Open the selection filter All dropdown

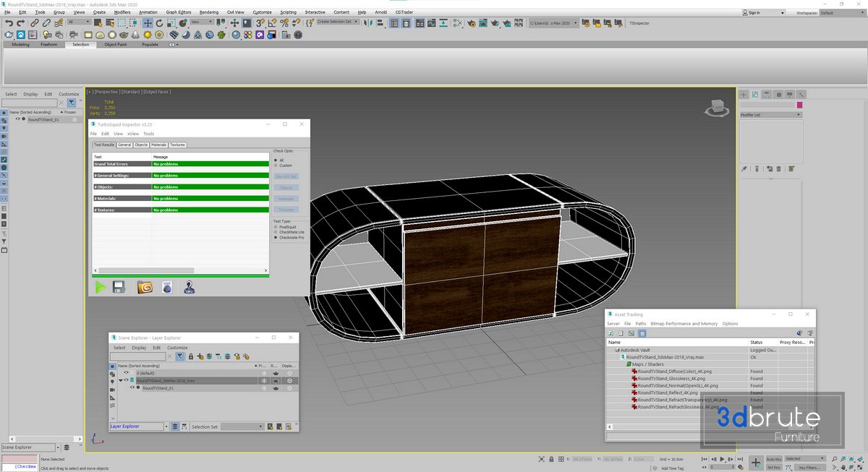80,22
